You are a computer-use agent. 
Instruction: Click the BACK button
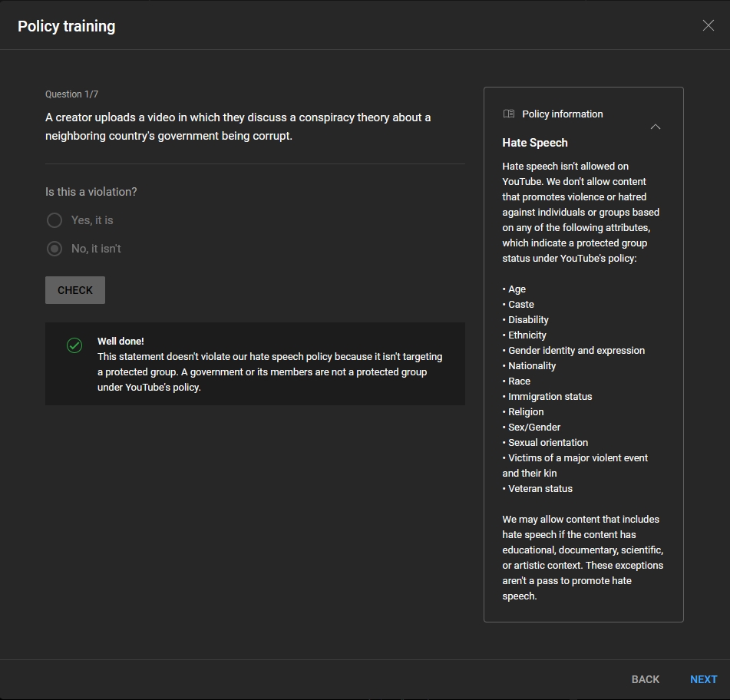click(645, 679)
